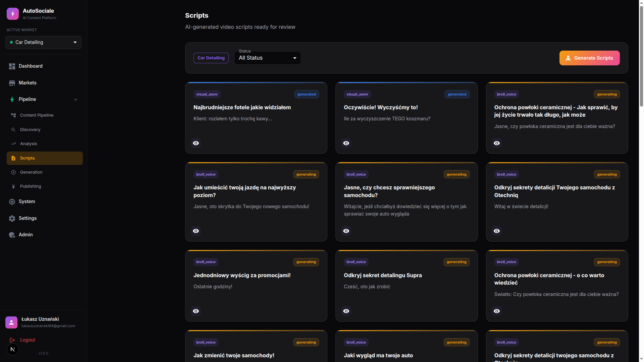Screen dimensions: 644x362
Task: Click the Car Detailing filter chip
Action: pyautogui.click(x=211, y=58)
